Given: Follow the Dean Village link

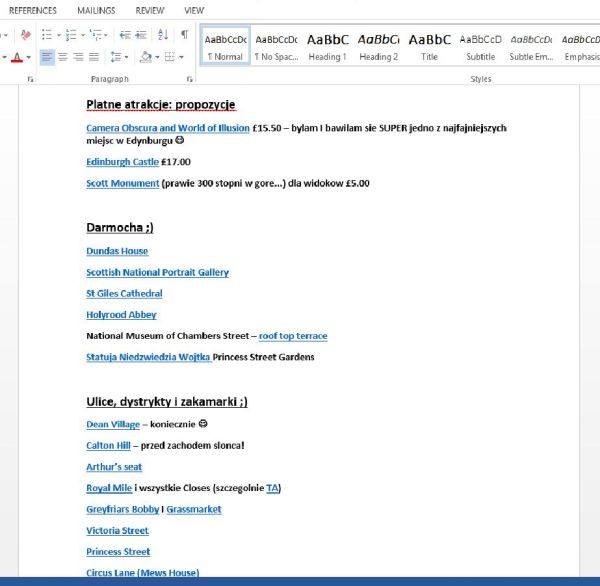Looking at the screenshot, I should (113, 424).
